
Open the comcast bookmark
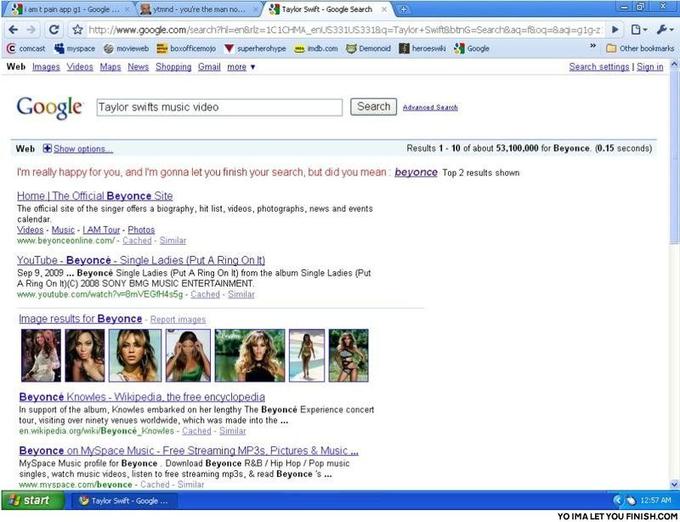tap(26, 49)
